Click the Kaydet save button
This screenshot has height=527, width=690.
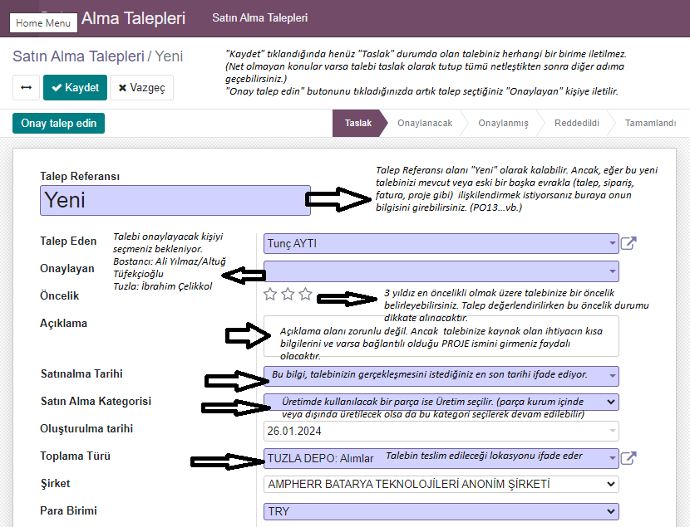click(74, 88)
